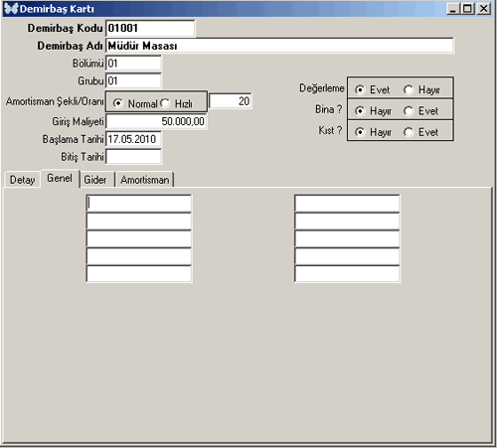
Task: Click the Demirbaş Kodu input field
Action: point(150,28)
